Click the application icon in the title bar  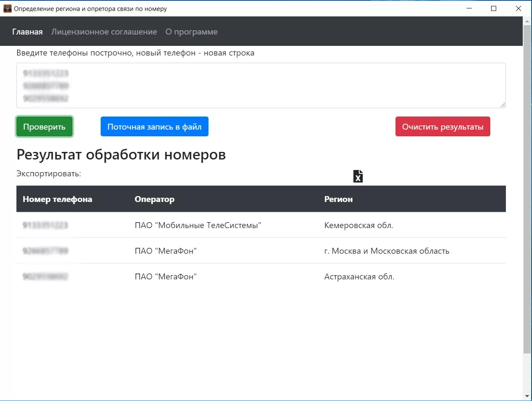(7, 8)
